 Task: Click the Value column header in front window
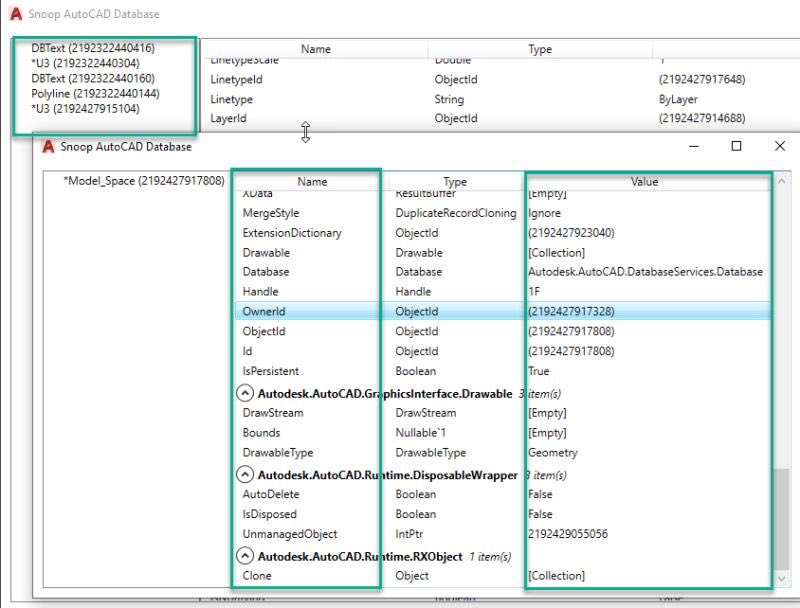click(x=644, y=182)
